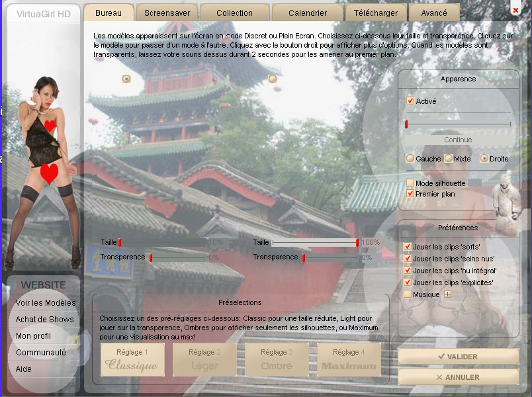Image resolution: width=532 pixels, height=397 pixels.
Task: Close the settings window with red X
Action: 515,10
